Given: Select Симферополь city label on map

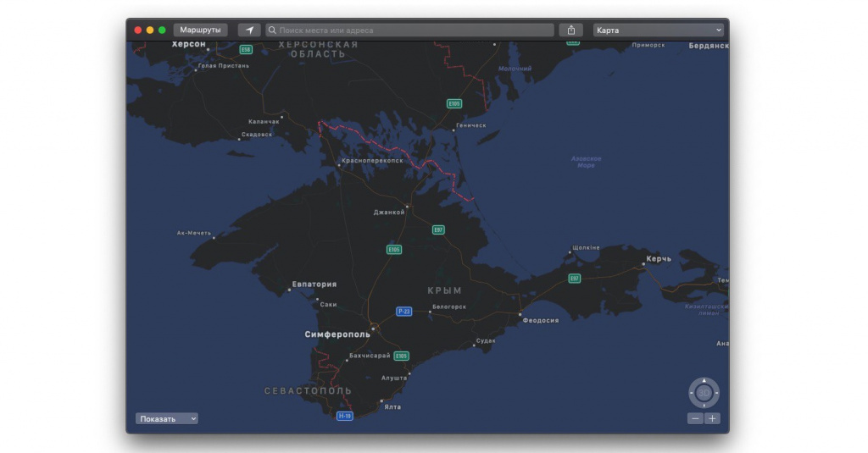Looking at the screenshot, I should pyautogui.click(x=337, y=334).
